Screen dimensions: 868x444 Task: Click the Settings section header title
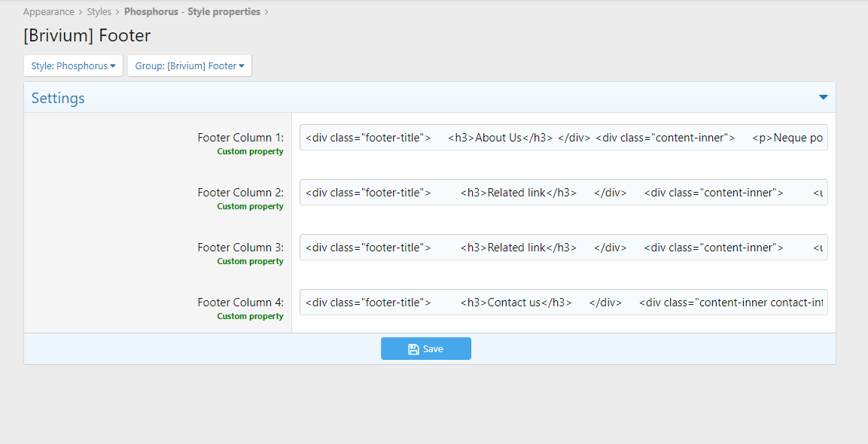58,98
